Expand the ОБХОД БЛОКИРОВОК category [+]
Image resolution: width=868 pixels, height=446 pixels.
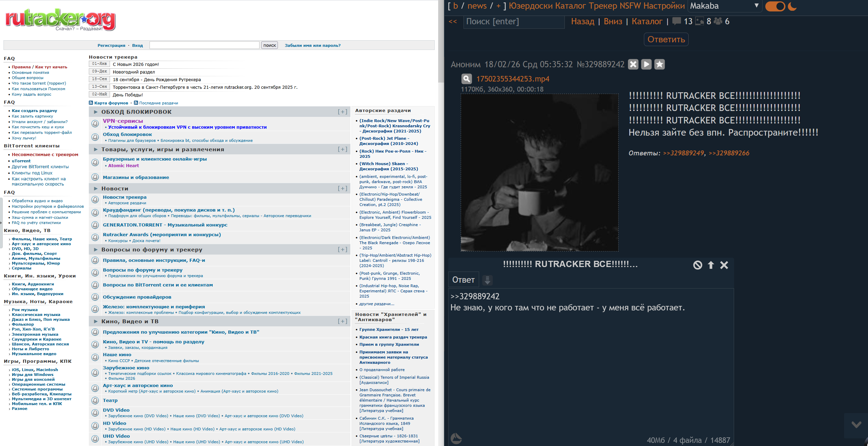(x=342, y=112)
